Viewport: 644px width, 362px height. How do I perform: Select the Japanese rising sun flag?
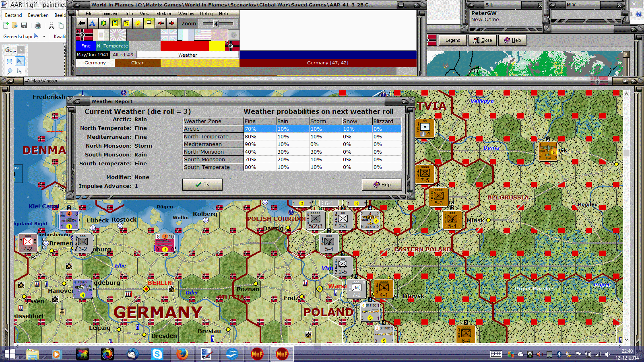click(118, 35)
